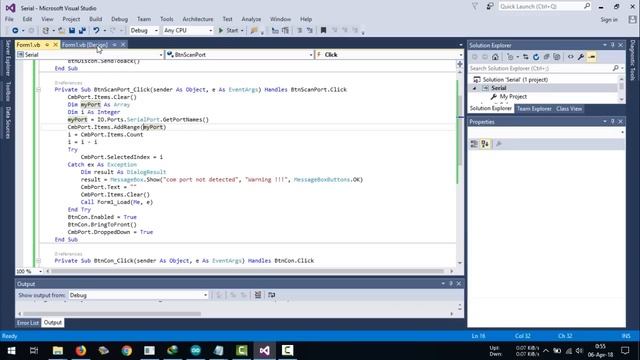Click the New Project toolbar icon

pyautogui.click(x=45, y=31)
